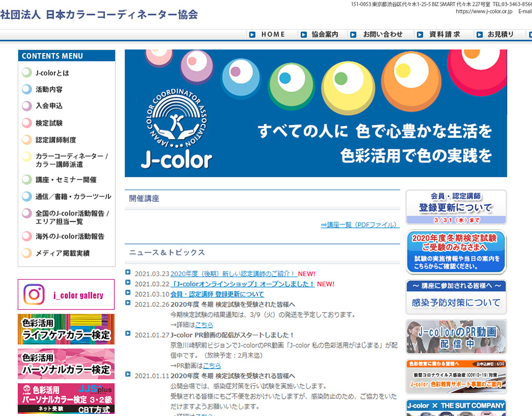
Task: Click the orange bullet beside 認定講師制度
Action: [x=27, y=139]
